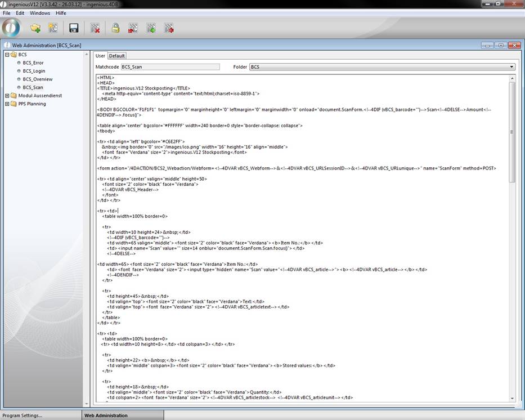Click the padlock icon in toolbar
The image size is (525, 420).
[x=115, y=28]
